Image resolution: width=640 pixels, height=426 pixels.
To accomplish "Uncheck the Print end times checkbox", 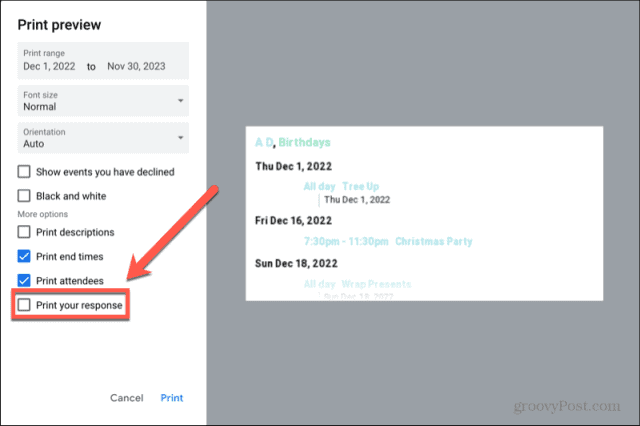I will 24,256.
